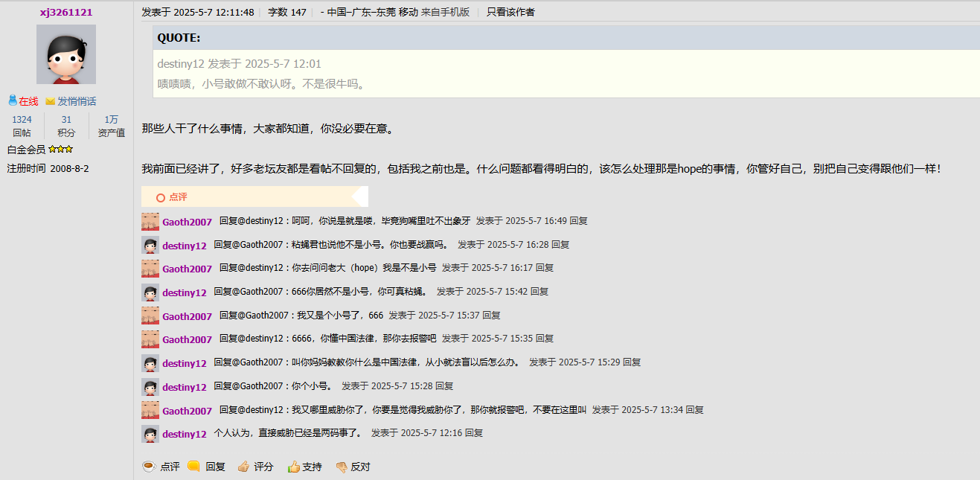Click the 评分 rating hand icon
980x480 pixels.
pos(243,467)
